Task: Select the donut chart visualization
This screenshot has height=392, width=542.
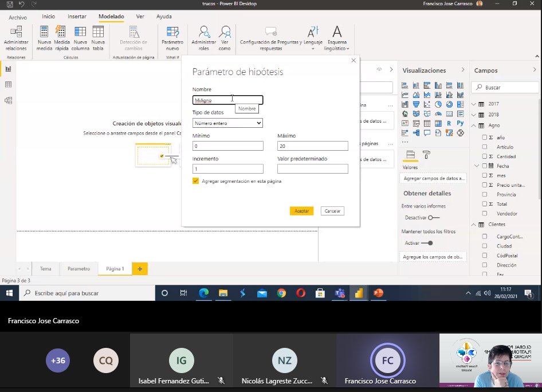Action: coord(449,104)
